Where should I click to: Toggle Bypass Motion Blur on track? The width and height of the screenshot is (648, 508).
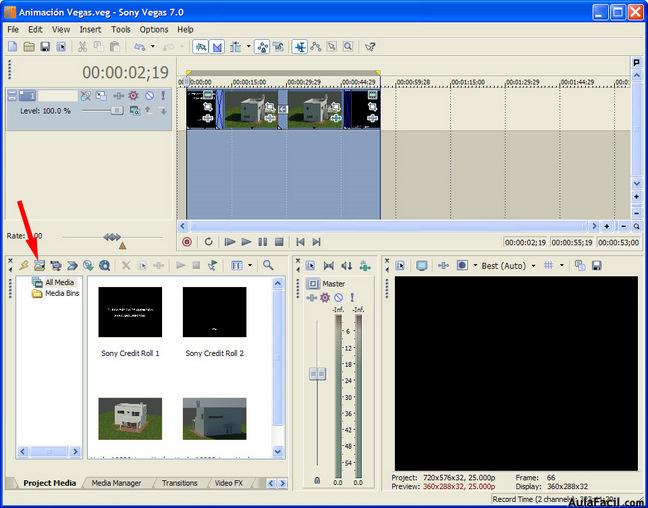(86, 96)
